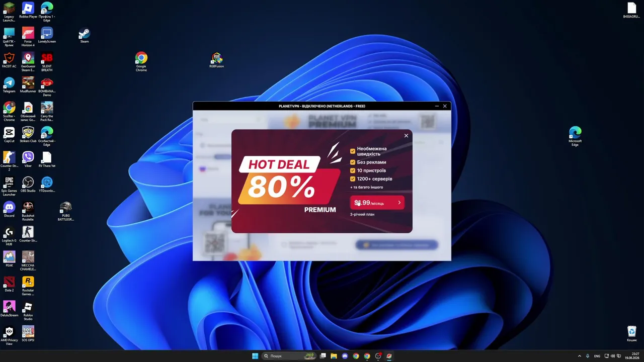Select the Telegram desktop icon
Image resolution: width=644 pixels, height=362 pixels.
(9, 85)
